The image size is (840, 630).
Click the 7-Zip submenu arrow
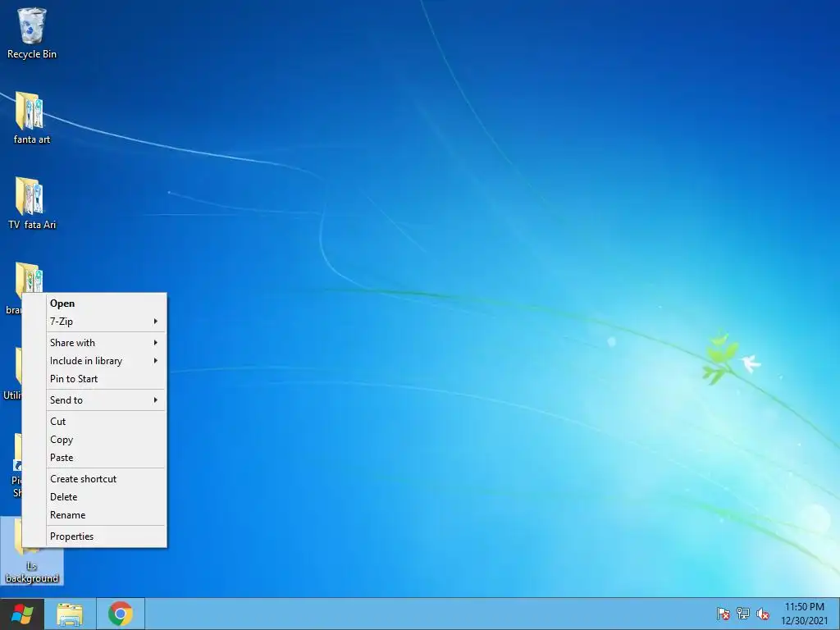[155, 322]
